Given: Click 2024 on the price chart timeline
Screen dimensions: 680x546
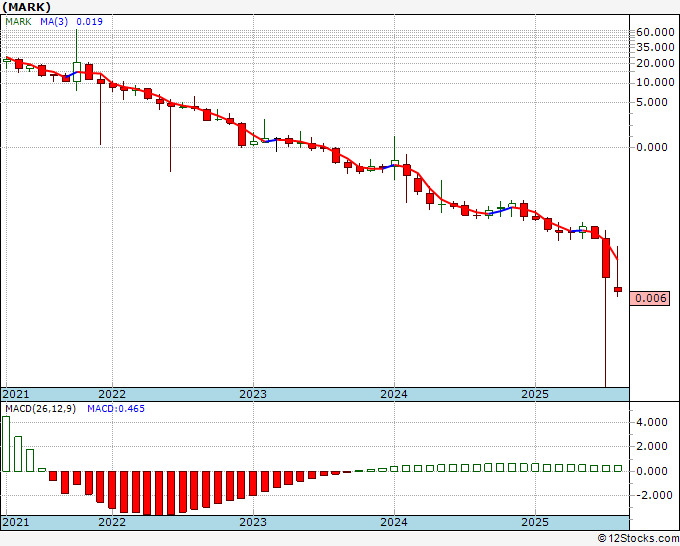Looking at the screenshot, I should (x=394, y=394).
